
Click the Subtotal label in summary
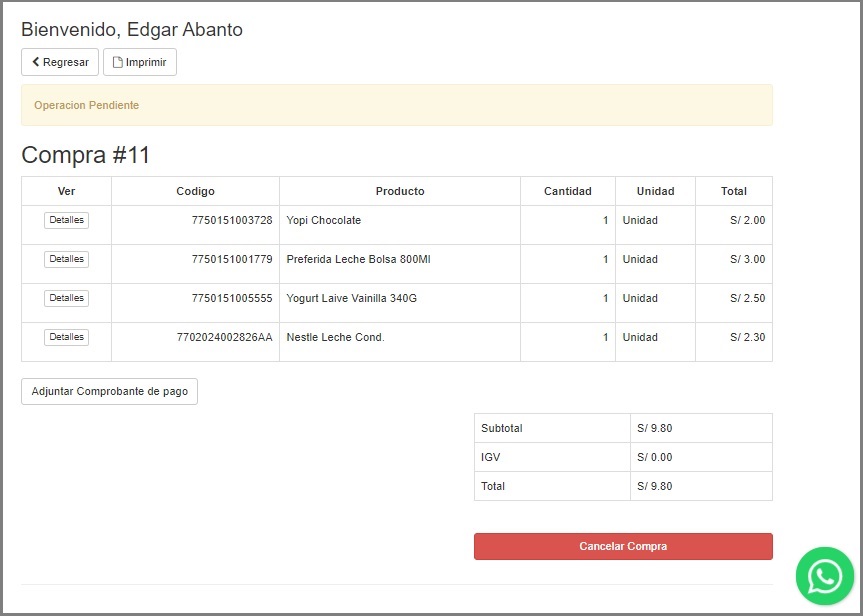(501, 428)
